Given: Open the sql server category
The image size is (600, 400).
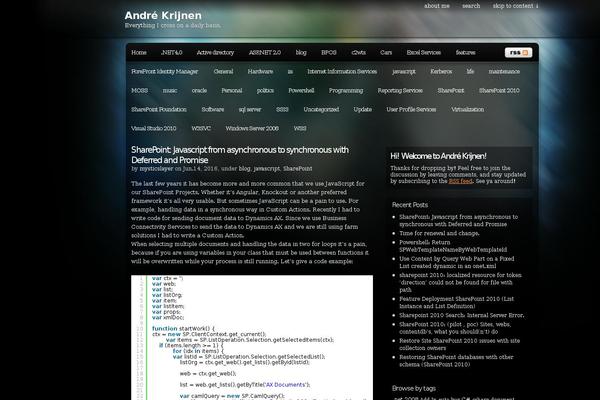Looking at the screenshot, I should pos(250,109).
